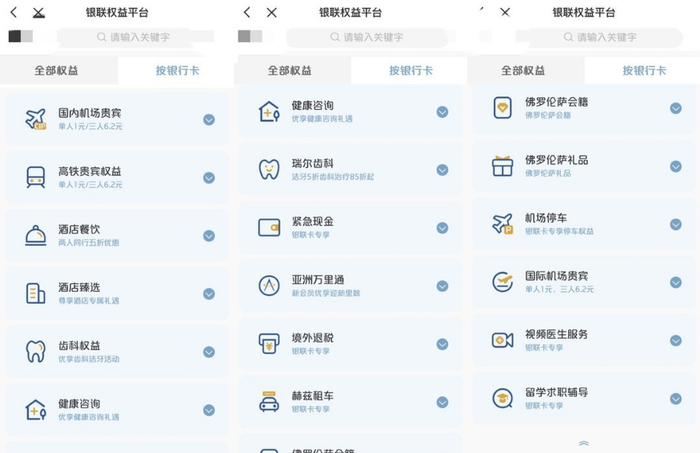Switch to 全部权益 tab in middle screen
Image resolution: width=700 pixels, height=453 pixels.
point(292,70)
